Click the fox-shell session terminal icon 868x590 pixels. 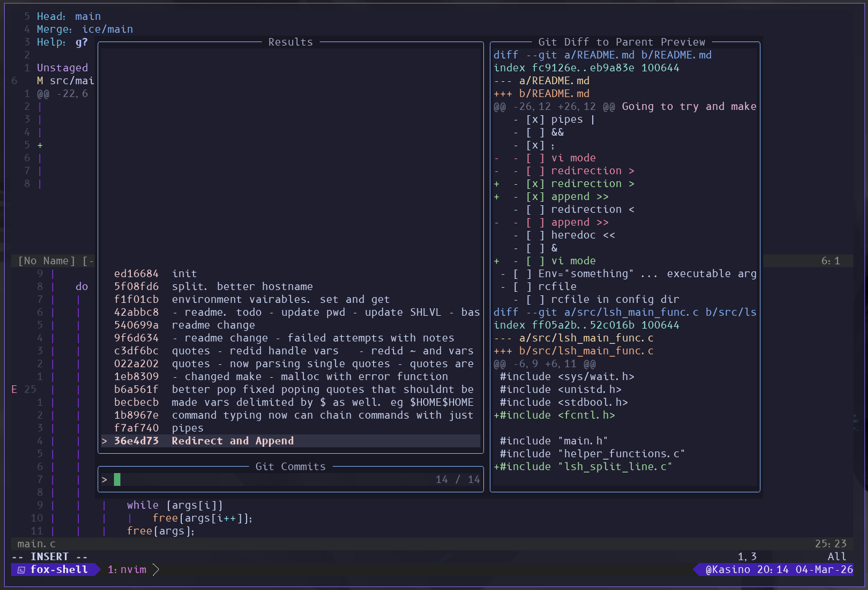pyautogui.click(x=21, y=570)
